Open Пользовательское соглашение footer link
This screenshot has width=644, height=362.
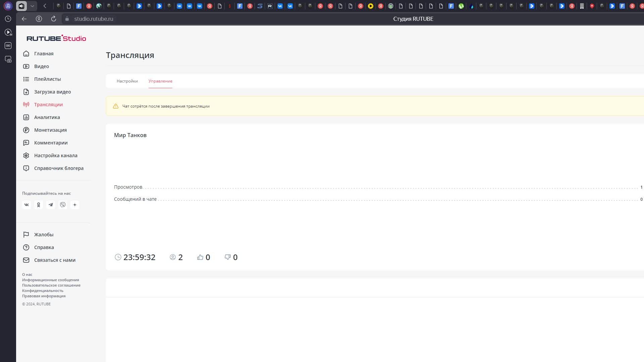pyautogui.click(x=51, y=285)
